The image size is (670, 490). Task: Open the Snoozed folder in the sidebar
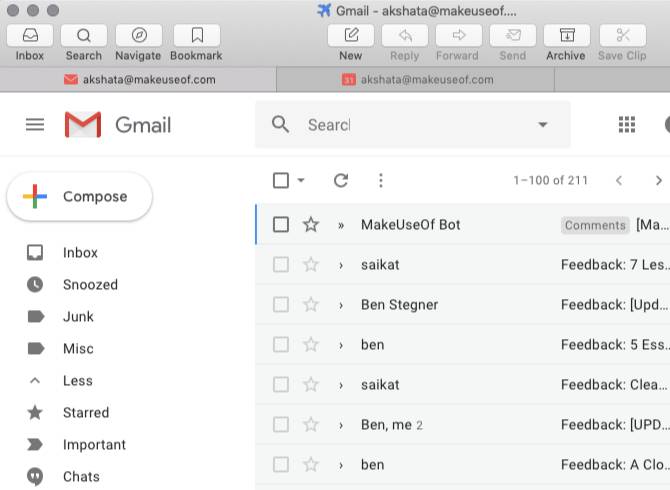[90, 285]
